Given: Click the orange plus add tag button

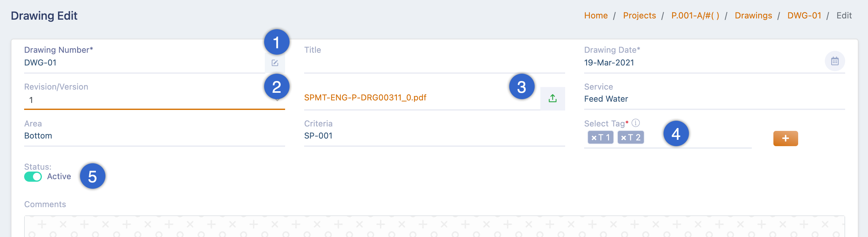Looking at the screenshot, I should point(785,138).
